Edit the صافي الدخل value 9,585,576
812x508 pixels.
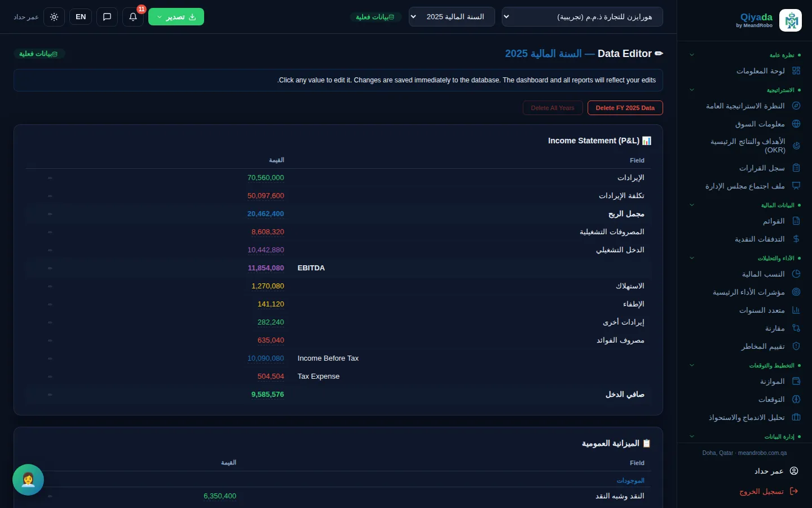click(x=268, y=395)
